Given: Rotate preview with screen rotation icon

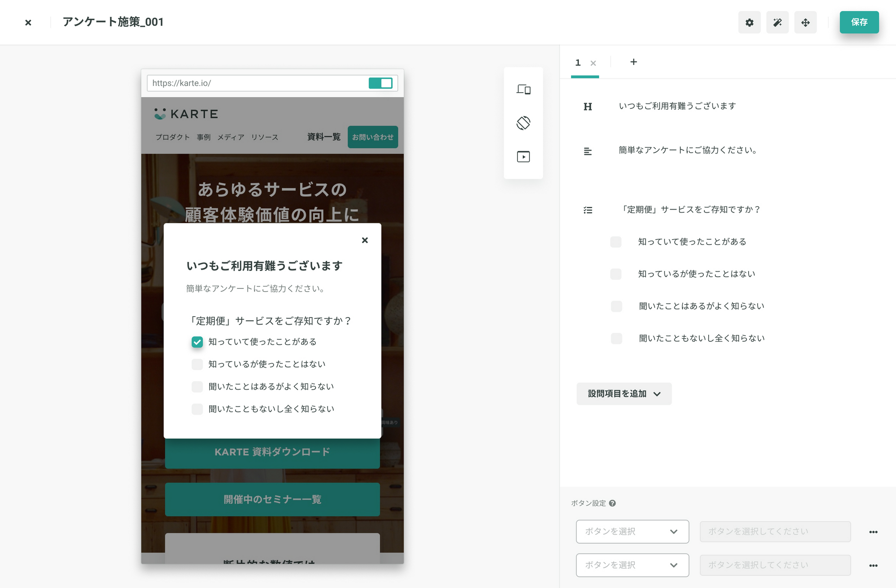Looking at the screenshot, I should [523, 123].
